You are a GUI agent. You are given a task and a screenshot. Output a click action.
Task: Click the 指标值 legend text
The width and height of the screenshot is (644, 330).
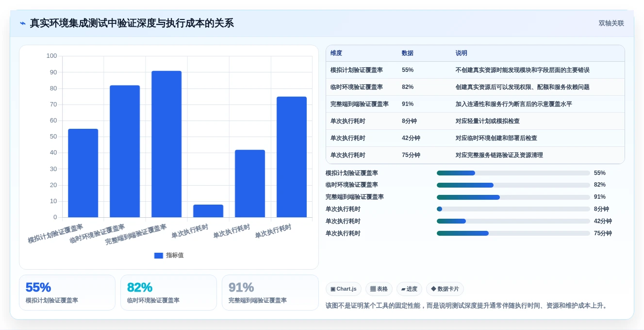[x=175, y=255]
